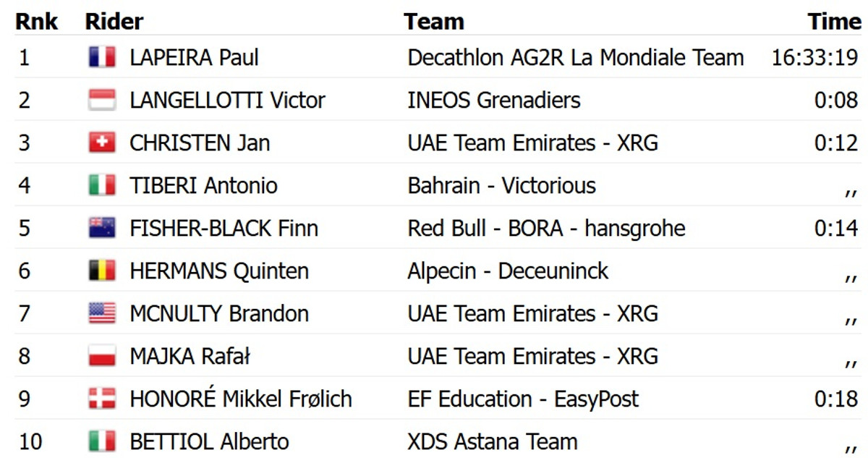Screen dimensions: 868x458
Task: Click the New Zealand flag beside Fisher-Black
Action: pos(102,228)
